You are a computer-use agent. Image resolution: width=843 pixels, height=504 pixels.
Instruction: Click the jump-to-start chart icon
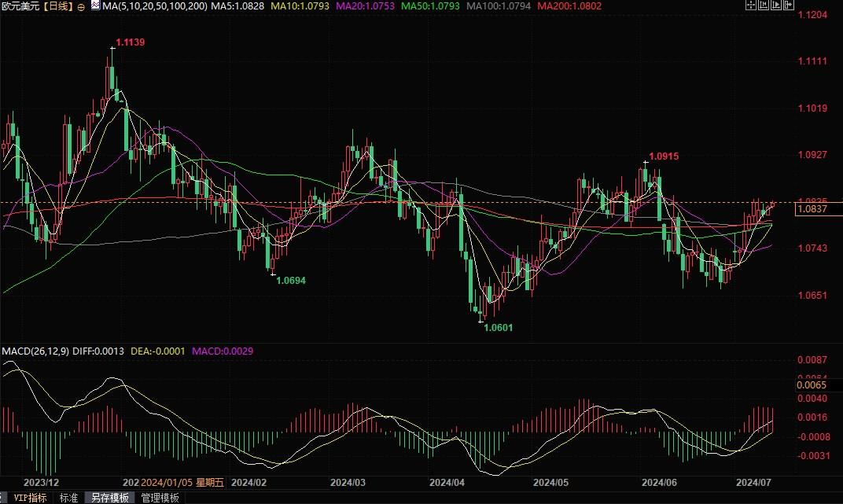764,6
